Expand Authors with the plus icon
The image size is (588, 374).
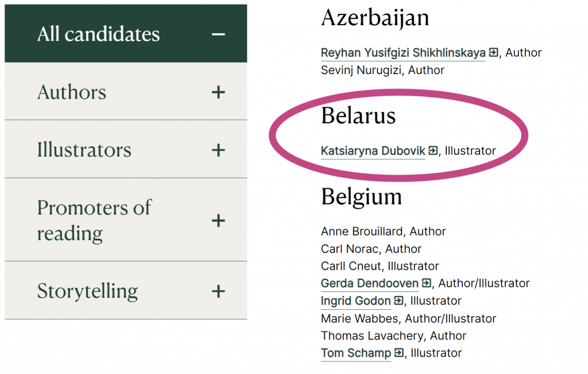[x=218, y=92]
